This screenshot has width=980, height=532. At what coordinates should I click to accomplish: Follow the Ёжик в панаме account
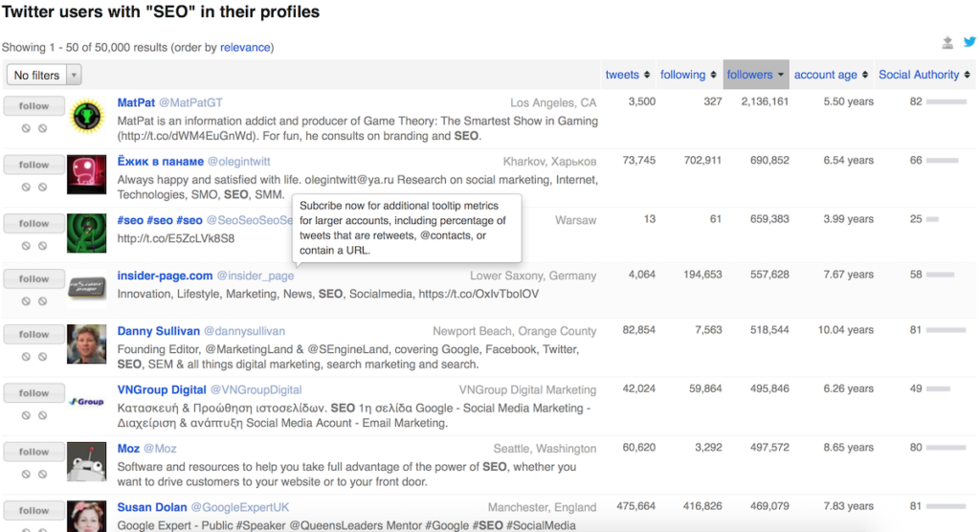click(x=33, y=165)
